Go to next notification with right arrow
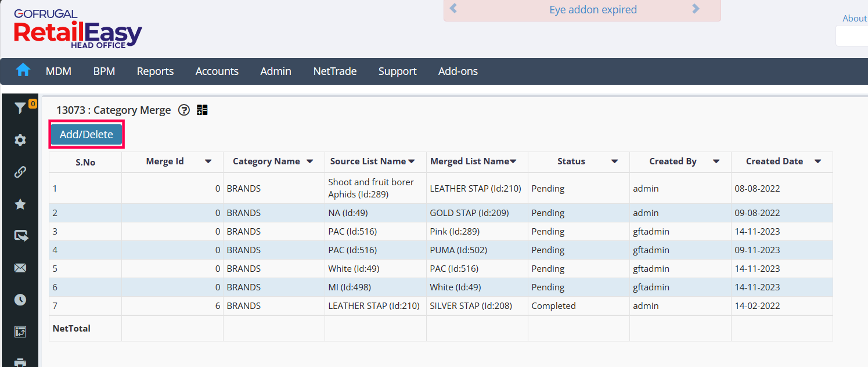The height and width of the screenshot is (367, 868). point(696,9)
